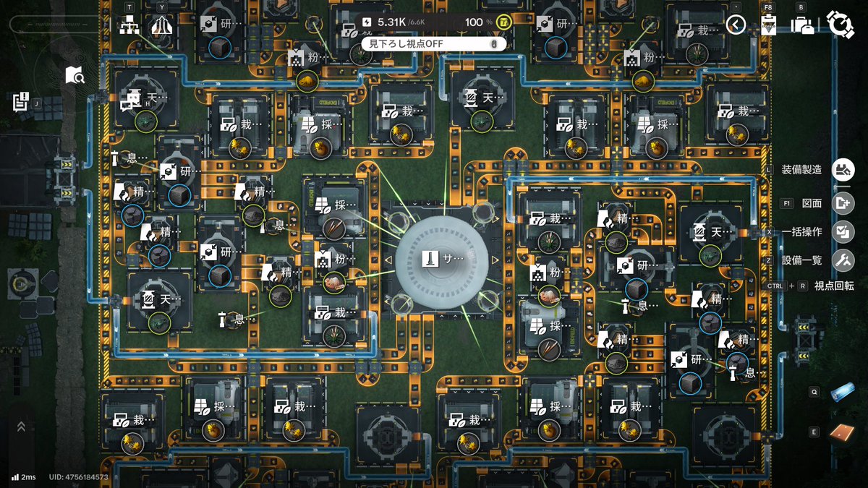Screen dimensions: 868x488
Task: Open the backpack icon marked B
Action: pyautogui.click(x=801, y=25)
